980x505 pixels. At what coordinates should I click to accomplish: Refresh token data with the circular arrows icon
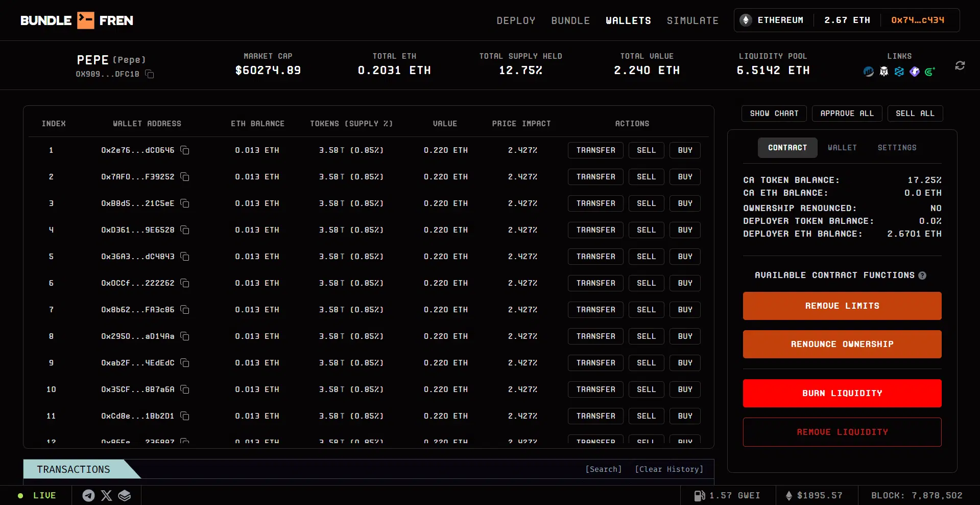[x=960, y=65]
